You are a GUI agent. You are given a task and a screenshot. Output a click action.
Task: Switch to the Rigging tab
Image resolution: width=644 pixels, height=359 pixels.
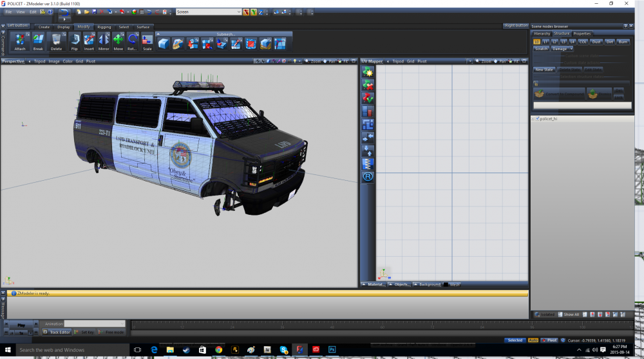[104, 27]
